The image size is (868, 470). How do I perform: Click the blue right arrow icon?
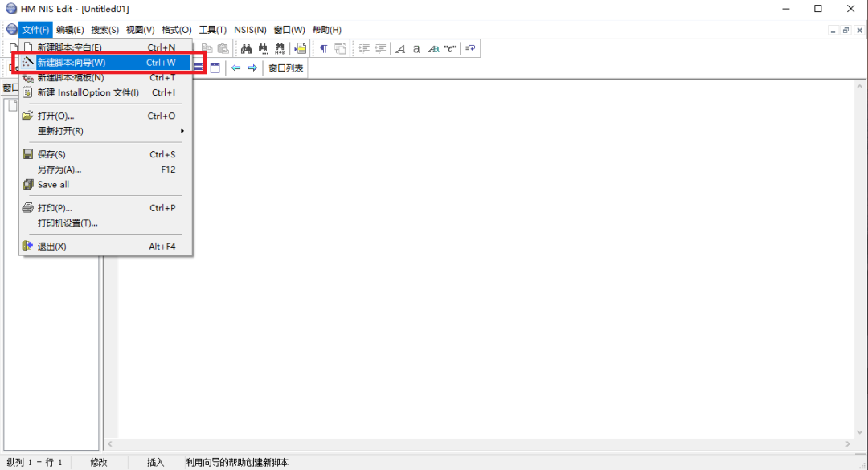pos(252,68)
